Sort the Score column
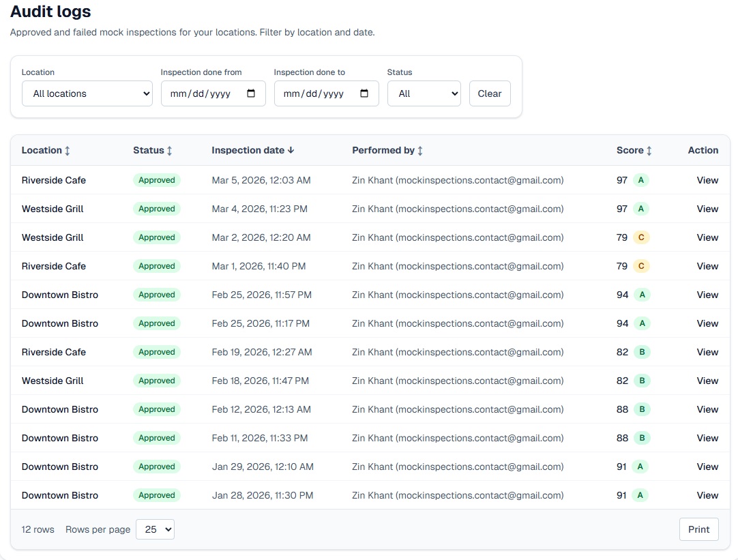Screen dimensions: 738x560 coord(634,150)
